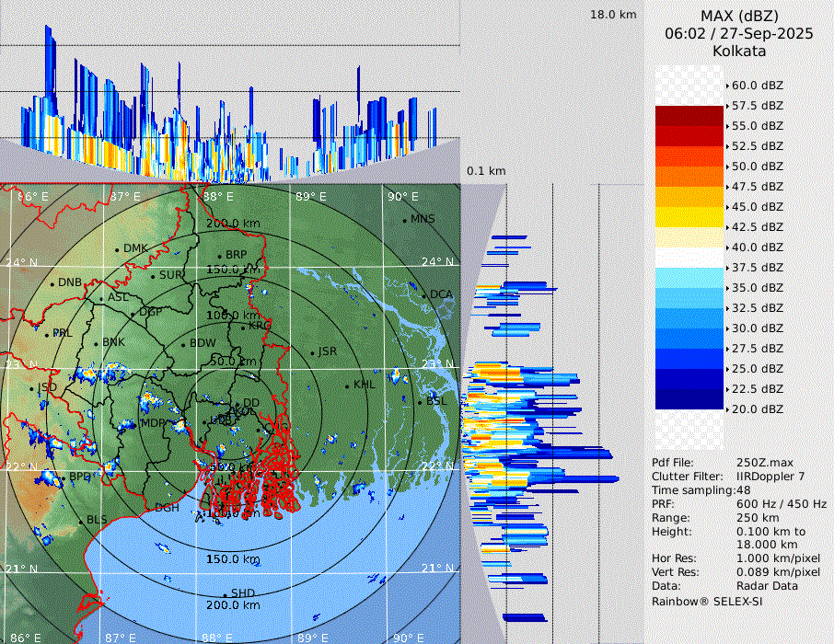This screenshot has height=644, width=834.
Task: Select the DMK station marker
Action: (117, 249)
